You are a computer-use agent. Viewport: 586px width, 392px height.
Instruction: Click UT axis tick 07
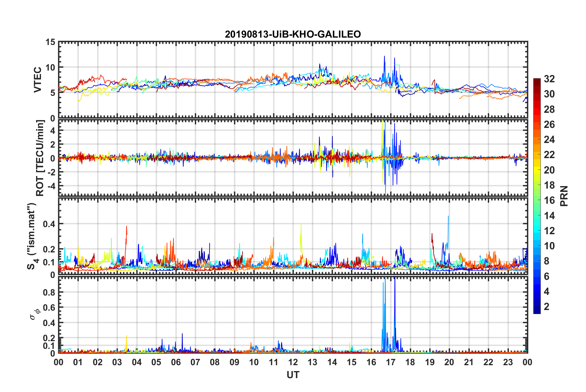tap(195, 362)
